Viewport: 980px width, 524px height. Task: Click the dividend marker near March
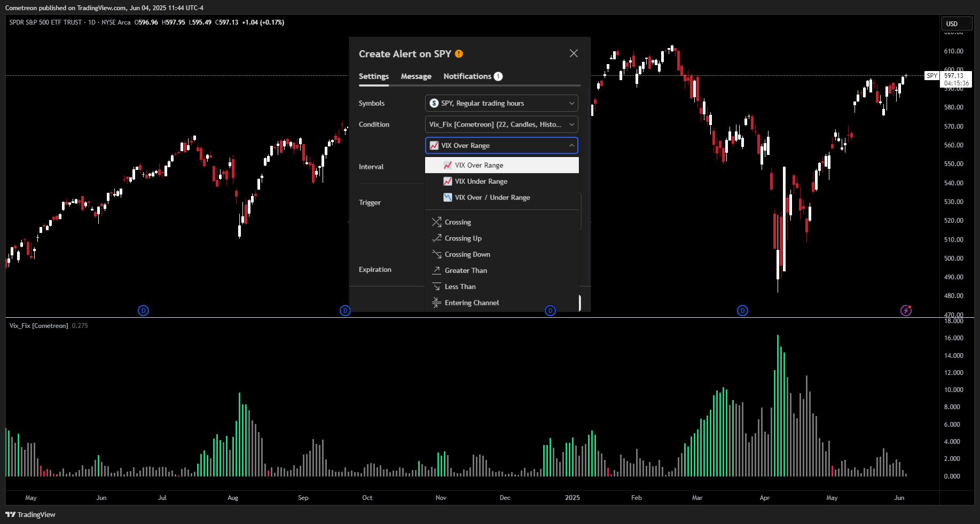742,310
